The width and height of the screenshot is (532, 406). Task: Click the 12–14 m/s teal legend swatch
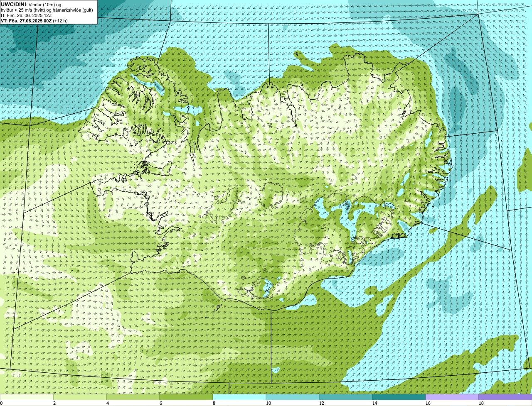click(x=346, y=397)
